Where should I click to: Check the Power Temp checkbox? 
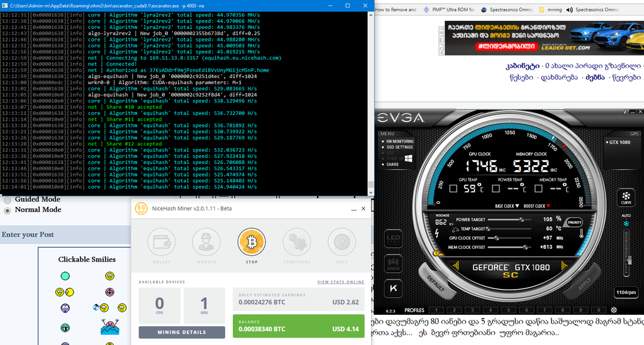tap(496, 189)
